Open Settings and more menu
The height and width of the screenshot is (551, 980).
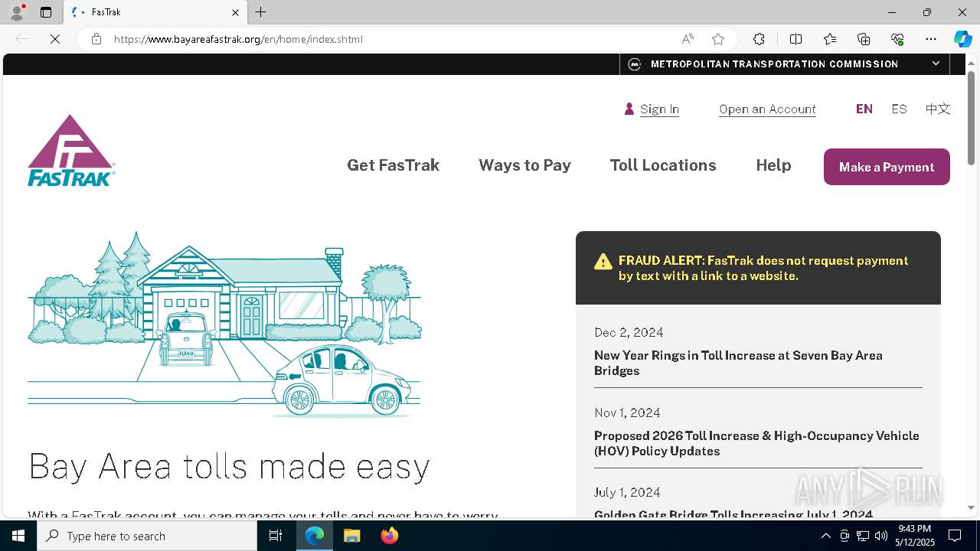[931, 39]
